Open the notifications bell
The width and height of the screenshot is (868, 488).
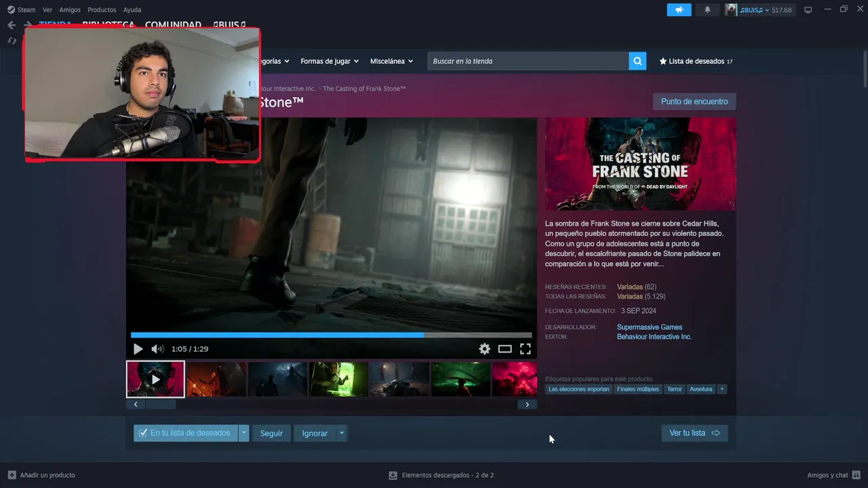[x=707, y=10]
